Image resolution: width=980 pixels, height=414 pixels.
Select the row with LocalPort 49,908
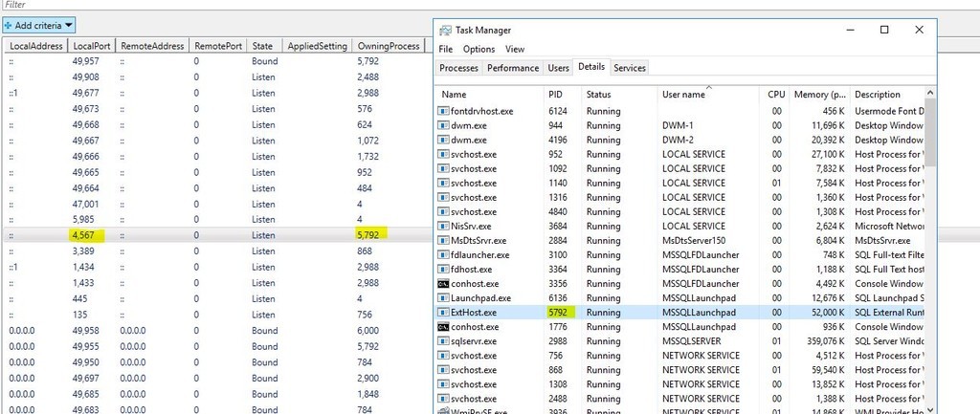pos(216,76)
